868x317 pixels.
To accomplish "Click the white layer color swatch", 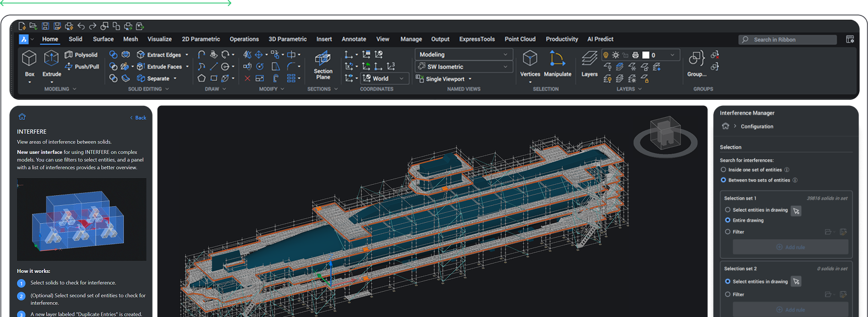I will [x=645, y=55].
